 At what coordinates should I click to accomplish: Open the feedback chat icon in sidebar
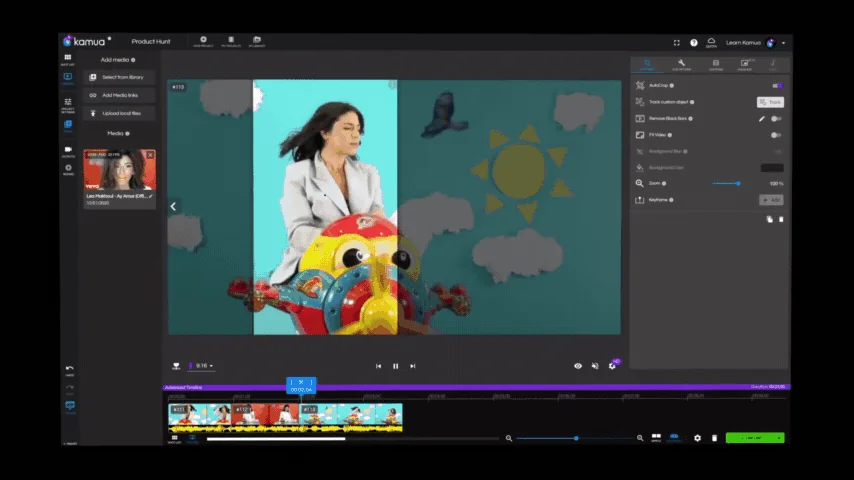point(70,407)
